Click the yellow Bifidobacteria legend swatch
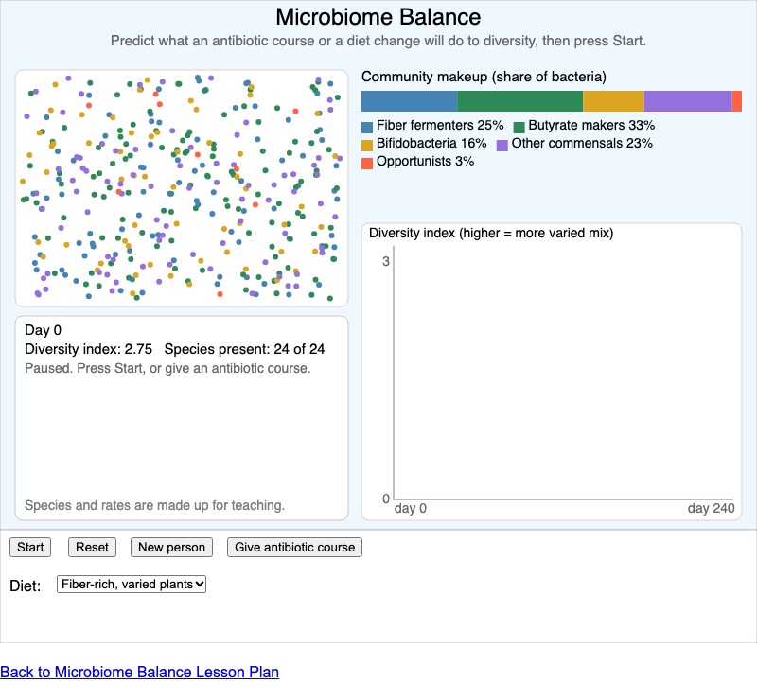Viewport: 757px width, 700px height. coord(367,145)
